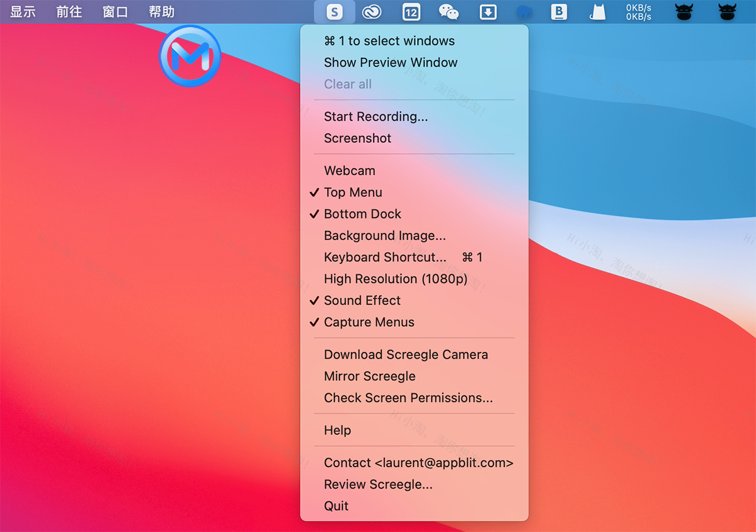
Task: Open the Calendar icon showing 12
Action: point(411,11)
